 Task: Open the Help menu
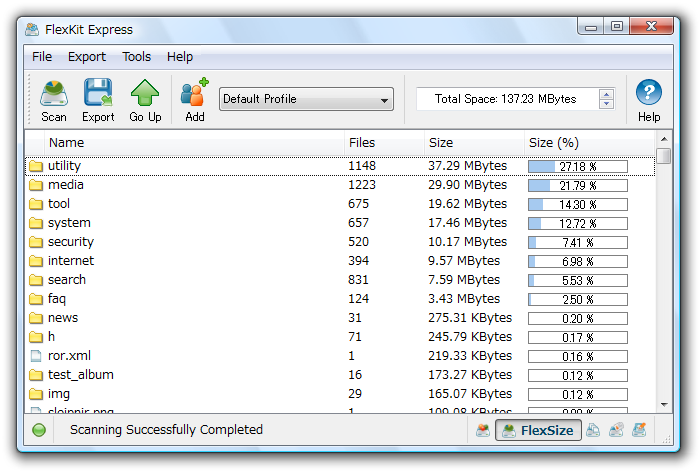pos(180,57)
